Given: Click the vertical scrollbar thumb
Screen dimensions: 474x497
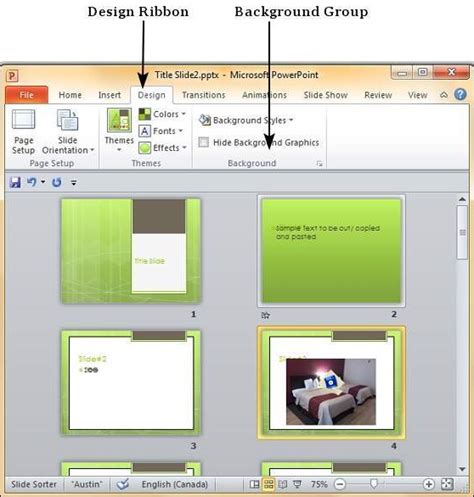Looking at the screenshot, I should point(462,232).
